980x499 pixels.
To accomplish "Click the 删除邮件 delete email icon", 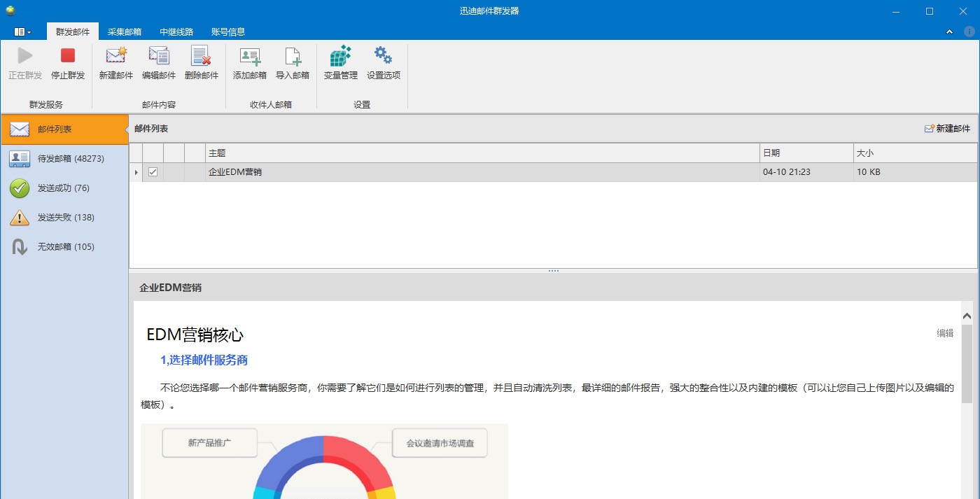I will pos(202,63).
